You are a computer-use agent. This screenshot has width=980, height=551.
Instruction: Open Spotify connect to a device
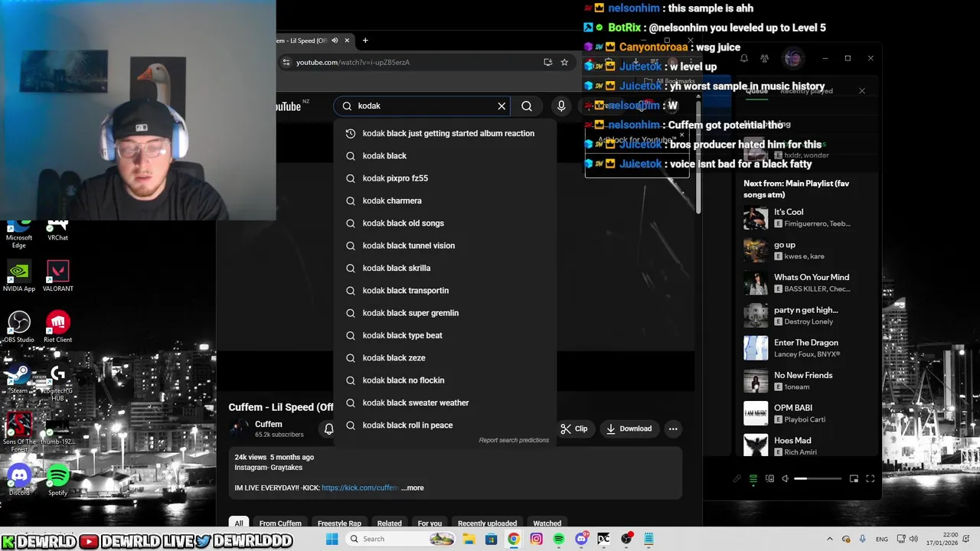(769, 479)
